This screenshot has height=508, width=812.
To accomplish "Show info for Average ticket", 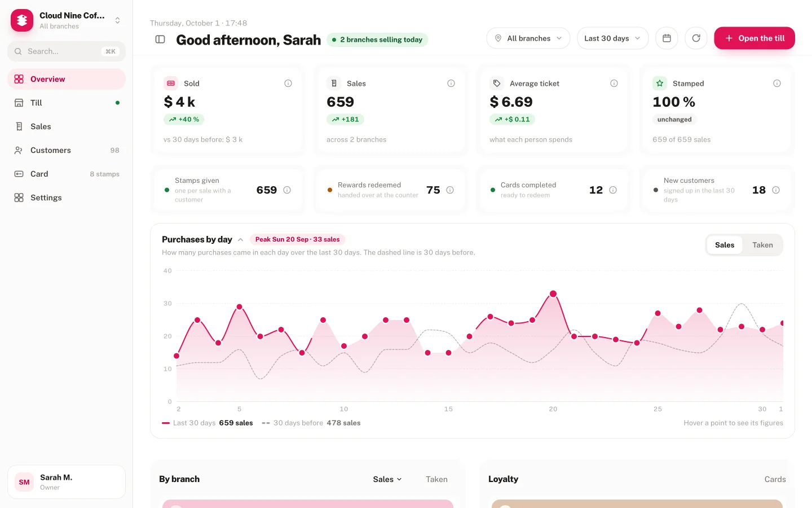I will [x=614, y=84].
